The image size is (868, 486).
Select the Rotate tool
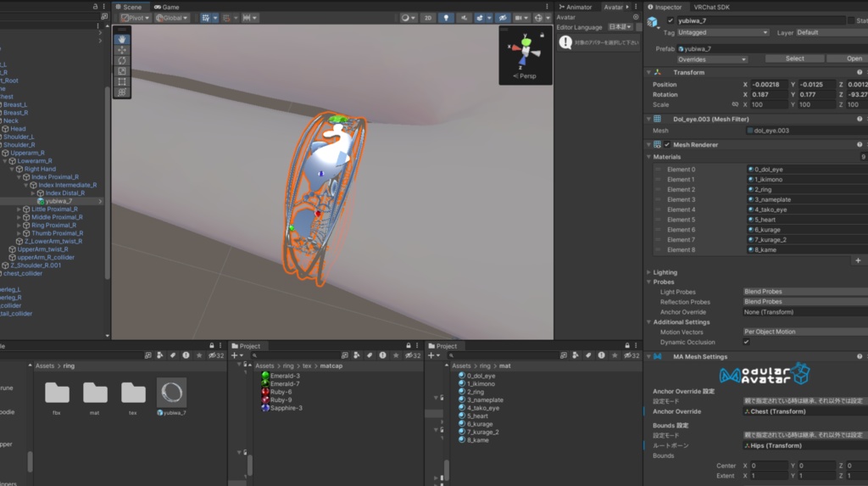point(122,60)
